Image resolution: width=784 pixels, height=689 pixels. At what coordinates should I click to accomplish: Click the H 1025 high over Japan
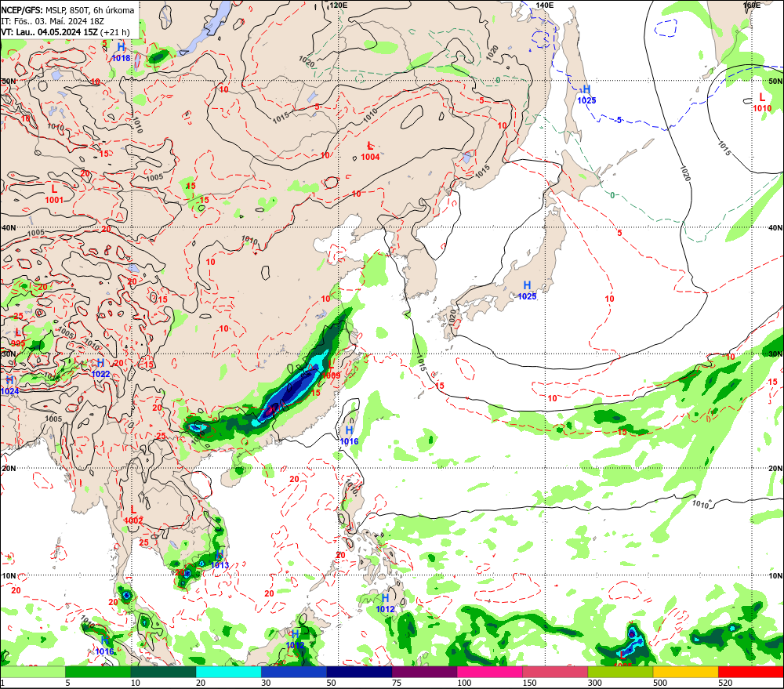click(x=527, y=291)
